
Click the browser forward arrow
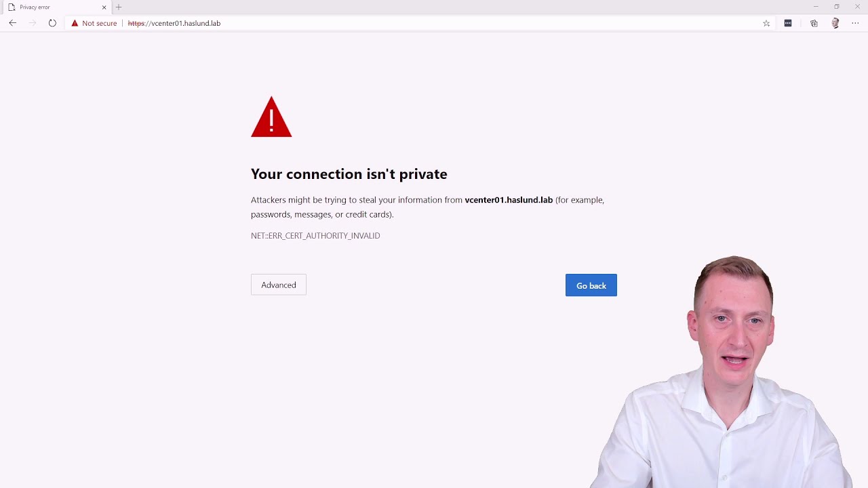tap(33, 23)
